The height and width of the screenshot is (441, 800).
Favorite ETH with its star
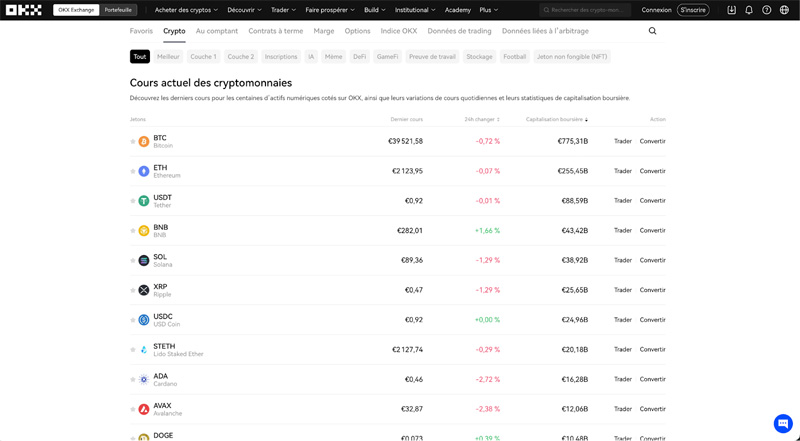coord(133,171)
